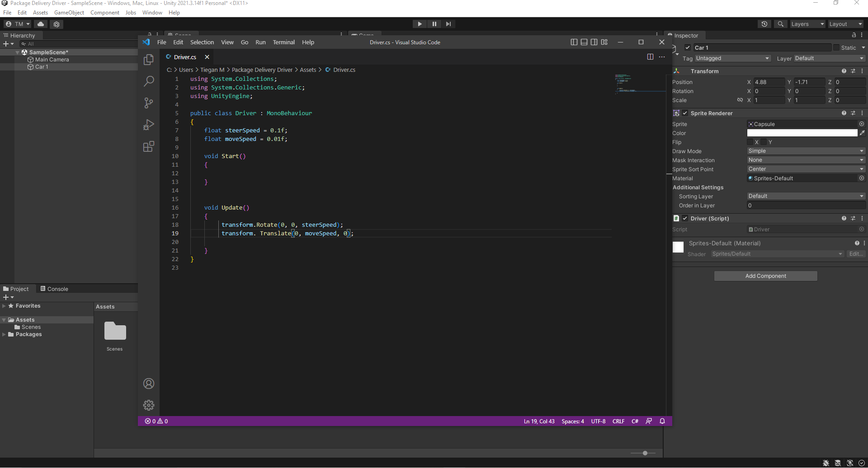Click the Sprites-Default material preview swatch
Screen dimensions: 868x468
point(678,247)
